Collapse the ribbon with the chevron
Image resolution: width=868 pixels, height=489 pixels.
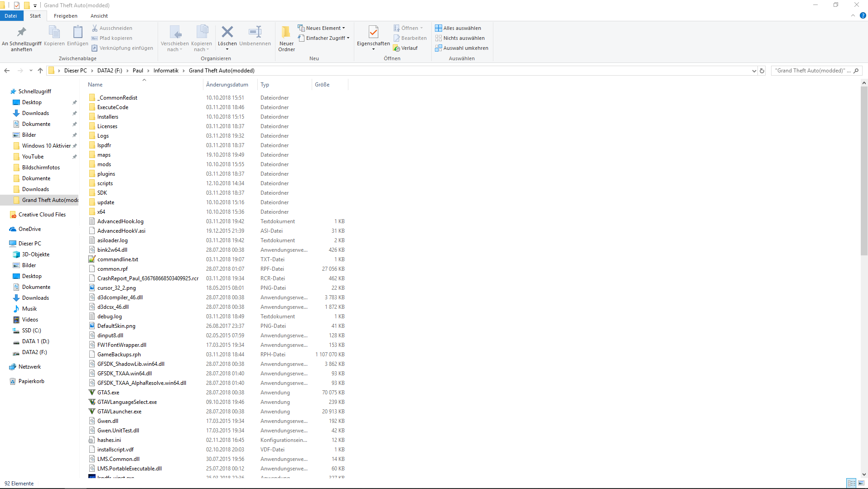[853, 15]
